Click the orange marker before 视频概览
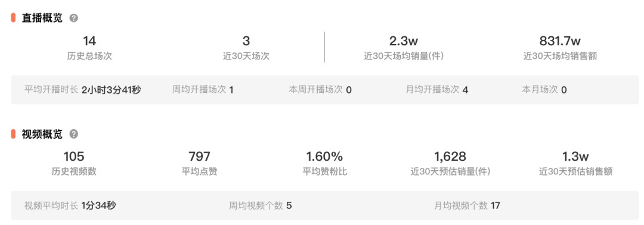Image resolution: width=644 pixels, height=225 pixels. click(x=13, y=134)
